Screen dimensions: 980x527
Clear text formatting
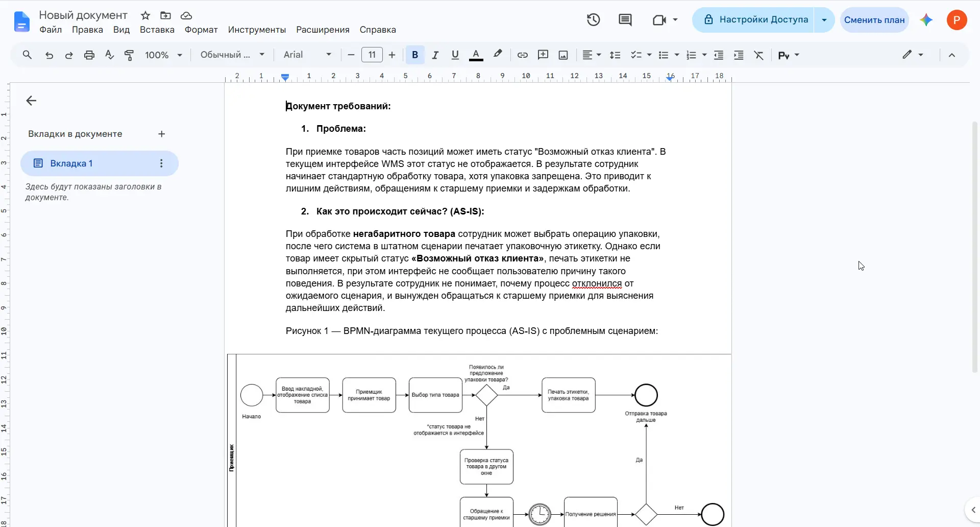coord(759,55)
